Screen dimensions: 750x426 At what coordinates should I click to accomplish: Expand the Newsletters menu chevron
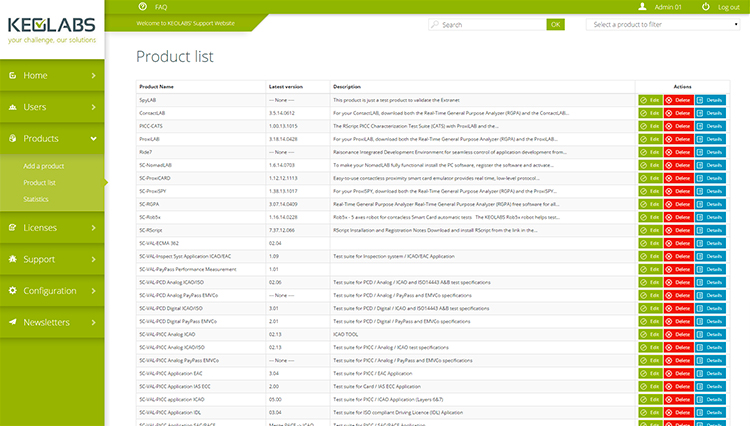coord(93,322)
